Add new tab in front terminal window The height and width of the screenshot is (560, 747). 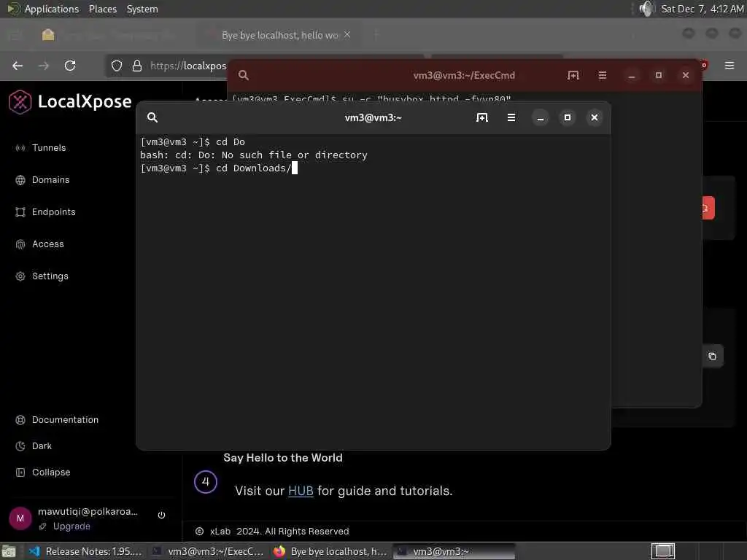(481, 117)
